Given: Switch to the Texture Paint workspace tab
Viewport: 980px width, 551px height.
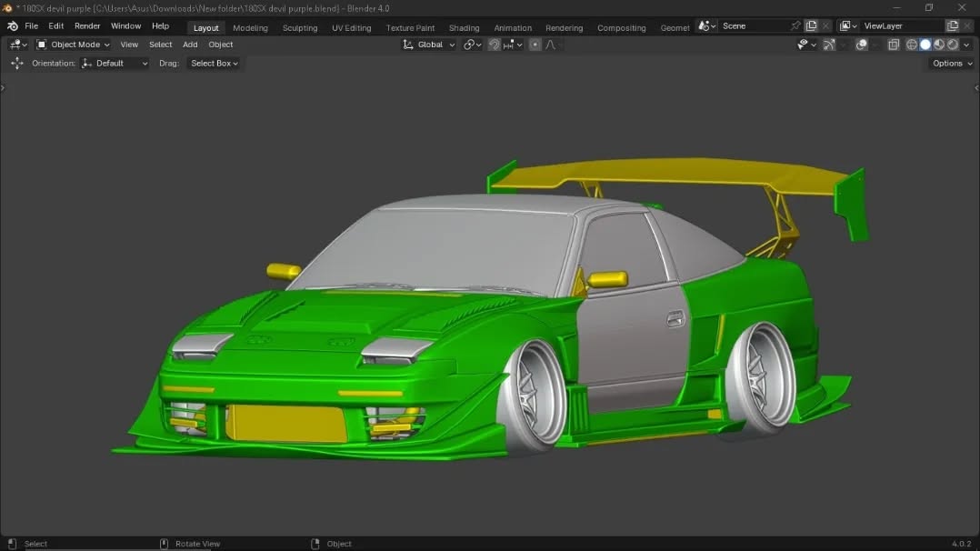Looking at the screenshot, I should [410, 28].
